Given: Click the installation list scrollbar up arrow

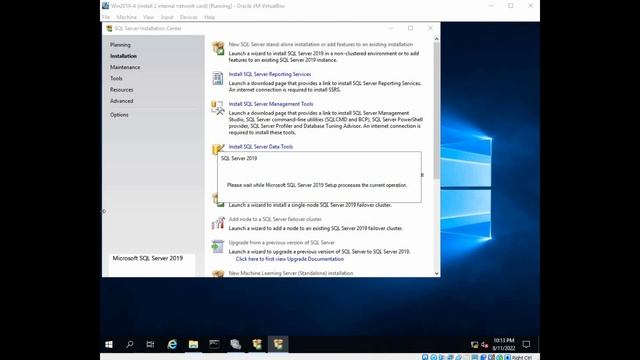Looking at the screenshot, I should (x=436, y=39).
